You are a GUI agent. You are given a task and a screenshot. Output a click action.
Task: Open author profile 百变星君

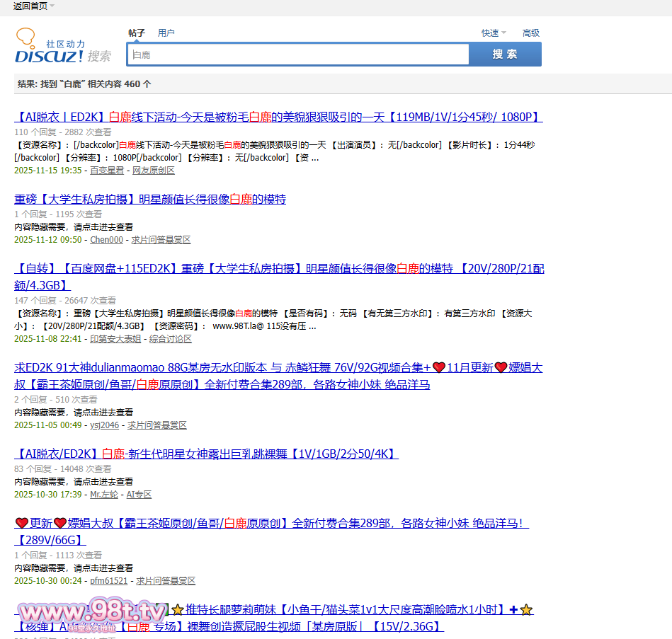(107, 171)
